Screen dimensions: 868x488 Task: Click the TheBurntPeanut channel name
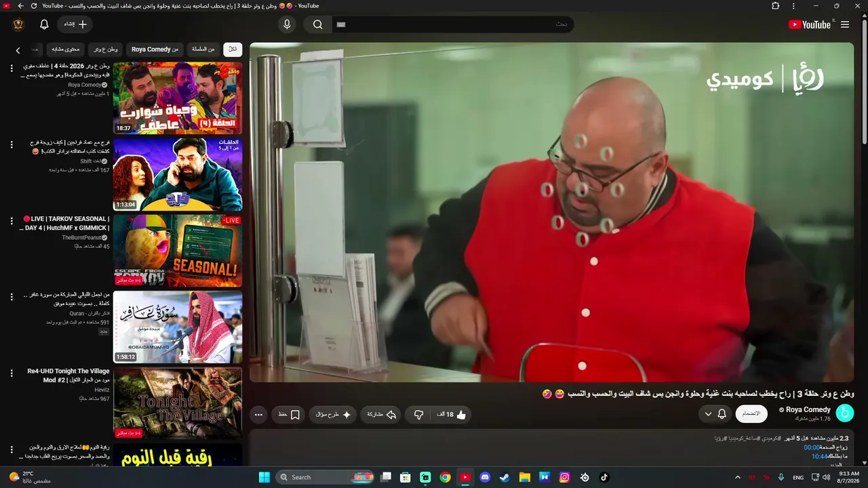81,238
